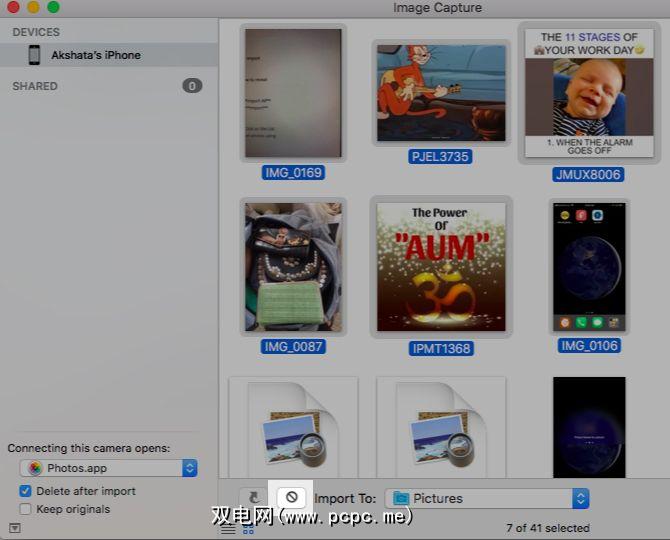Image resolution: width=670 pixels, height=540 pixels.
Task: Click the delete (prohibit) icon button
Action: click(291, 497)
